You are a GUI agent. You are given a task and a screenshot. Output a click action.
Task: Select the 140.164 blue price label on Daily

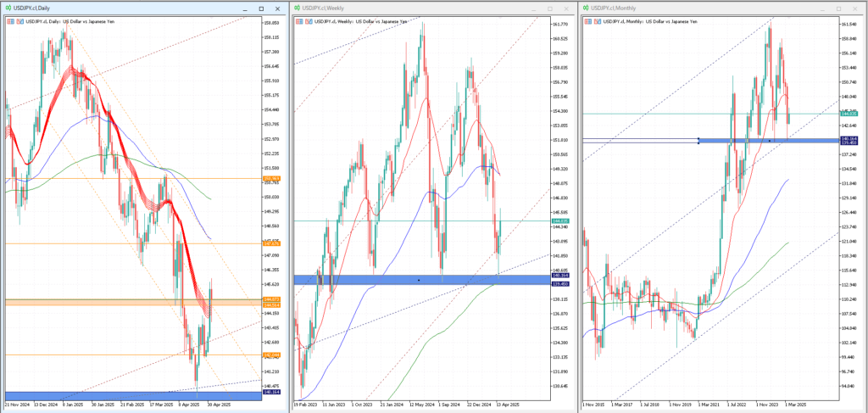pyautogui.click(x=272, y=392)
